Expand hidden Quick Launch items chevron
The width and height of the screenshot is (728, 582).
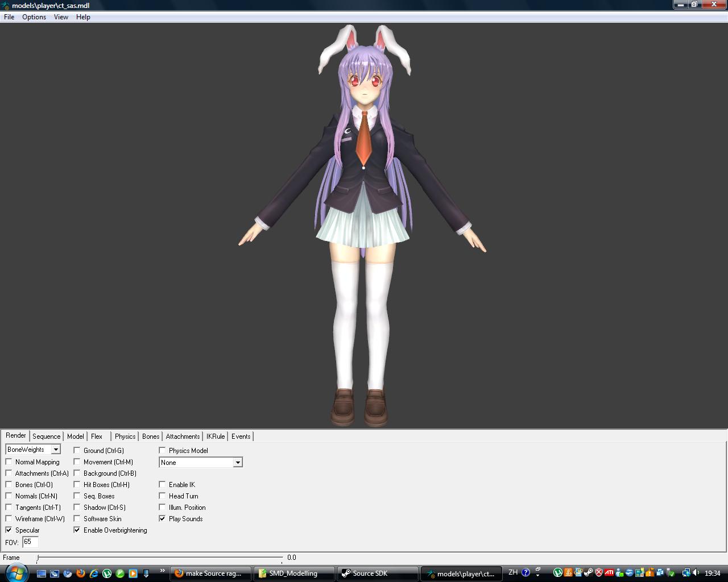tap(163, 571)
